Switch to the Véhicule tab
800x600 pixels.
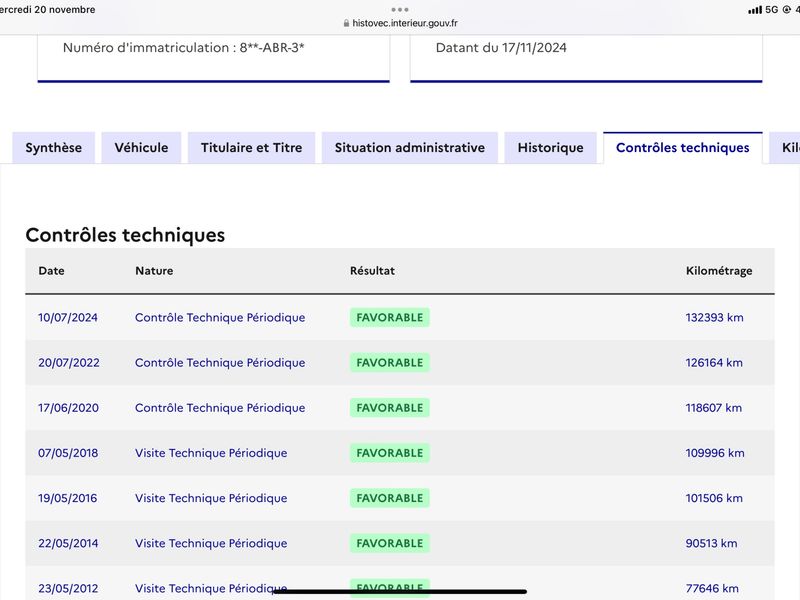click(x=141, y=148)
